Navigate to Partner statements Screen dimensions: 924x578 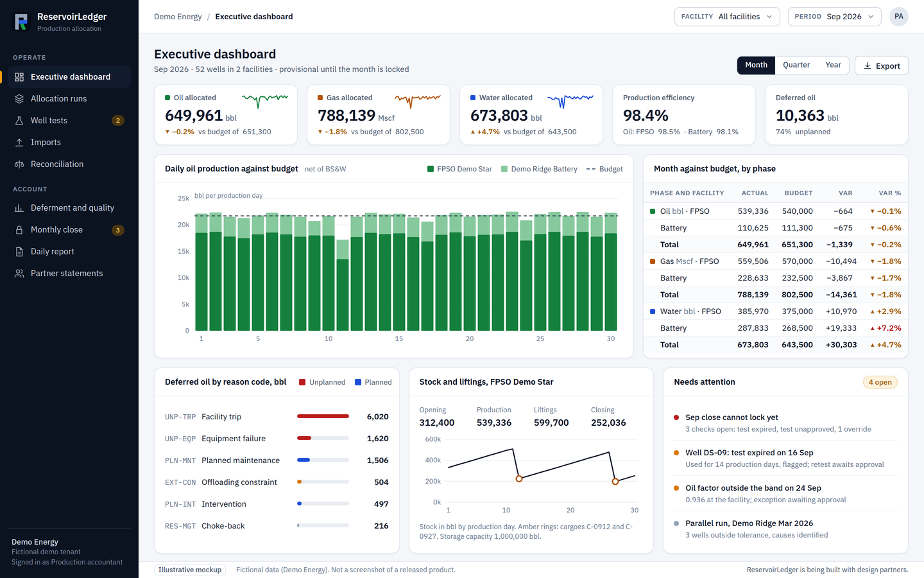coord(69,274)
